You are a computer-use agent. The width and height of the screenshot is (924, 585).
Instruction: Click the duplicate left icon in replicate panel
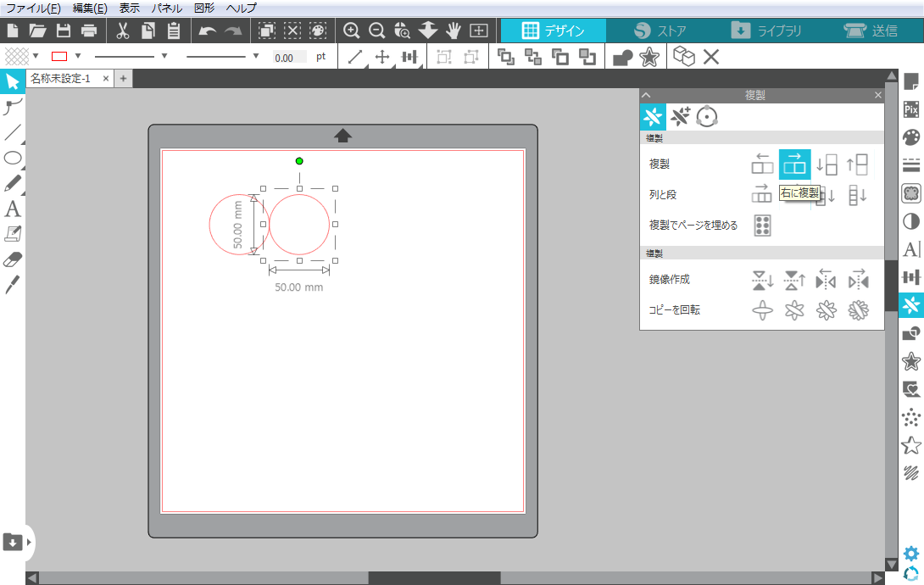(x=762, y=164)
